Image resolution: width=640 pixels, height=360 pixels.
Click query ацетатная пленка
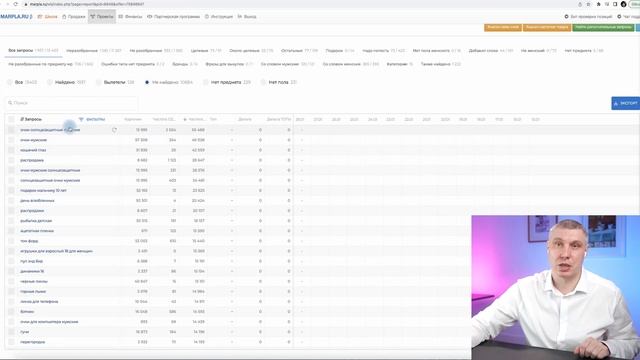click(x=37, y=231)
